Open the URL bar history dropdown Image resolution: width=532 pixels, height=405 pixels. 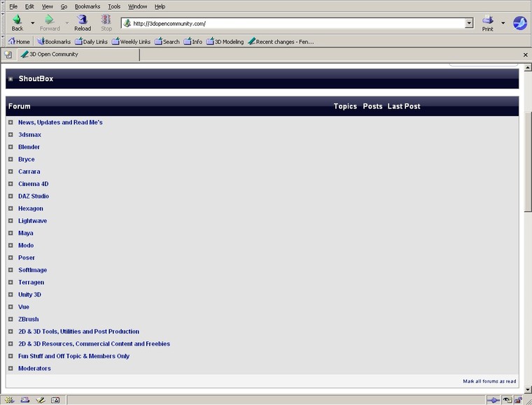pos(469,23)
